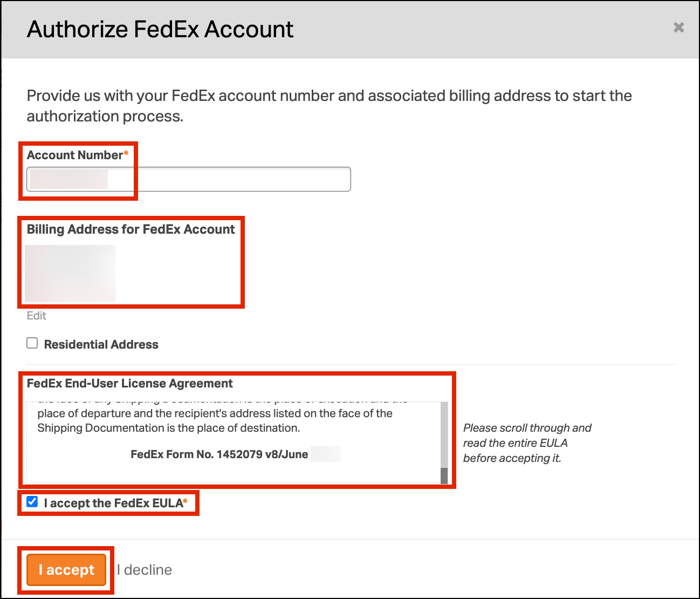Click the Authorize FedEx Account title
This screenshot has width=700, height=599.
160,29
